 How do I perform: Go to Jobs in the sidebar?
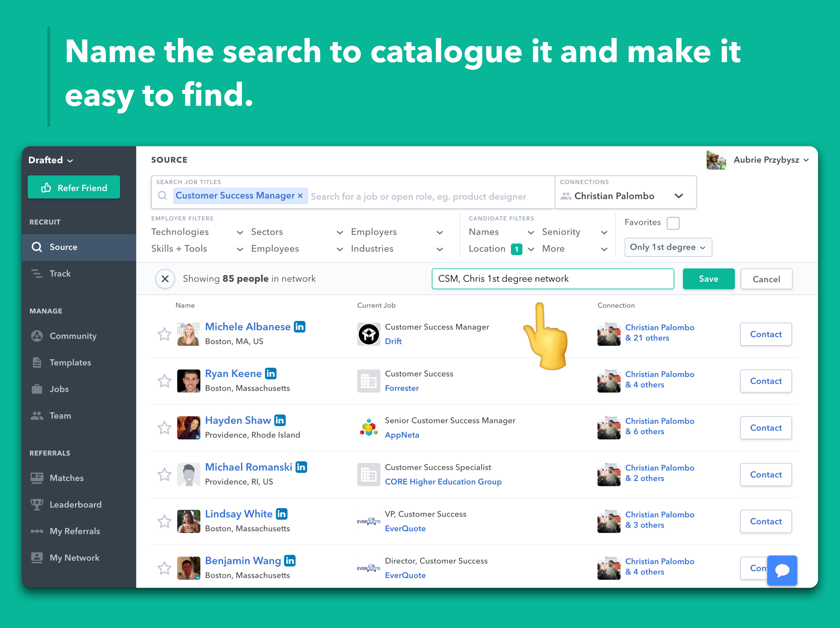79,389
